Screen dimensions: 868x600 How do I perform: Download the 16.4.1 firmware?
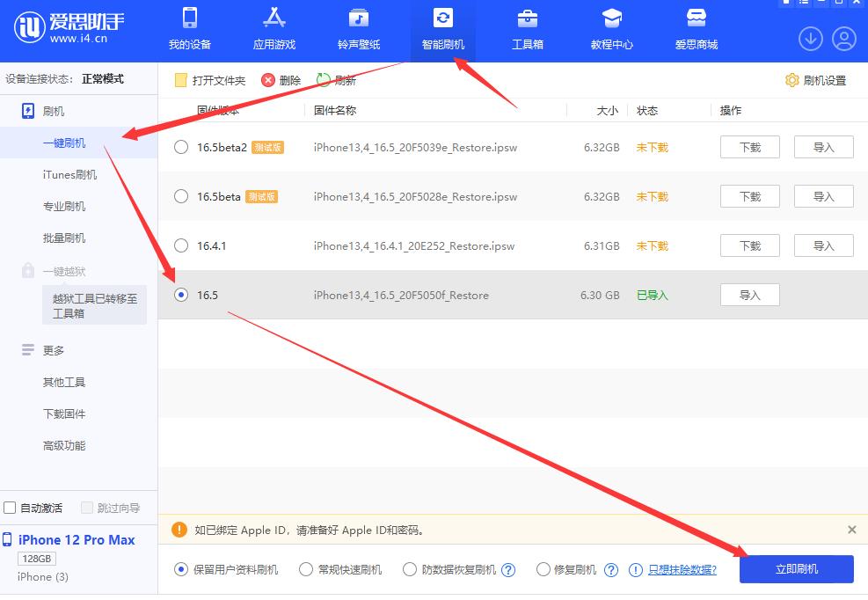click(748, 245)
